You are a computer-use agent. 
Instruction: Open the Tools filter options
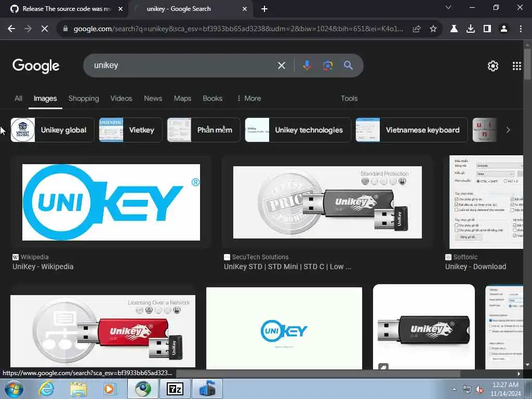point(349,98)
